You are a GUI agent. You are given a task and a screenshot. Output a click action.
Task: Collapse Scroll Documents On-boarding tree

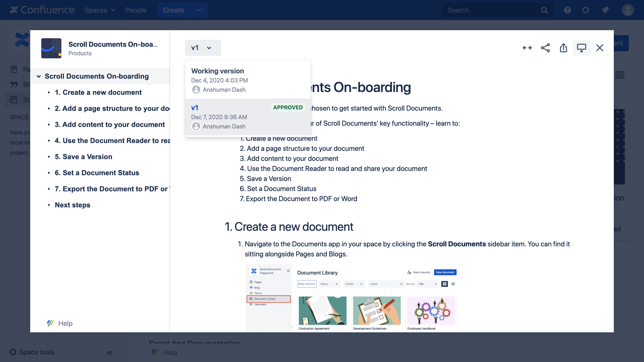coord(39,76)
